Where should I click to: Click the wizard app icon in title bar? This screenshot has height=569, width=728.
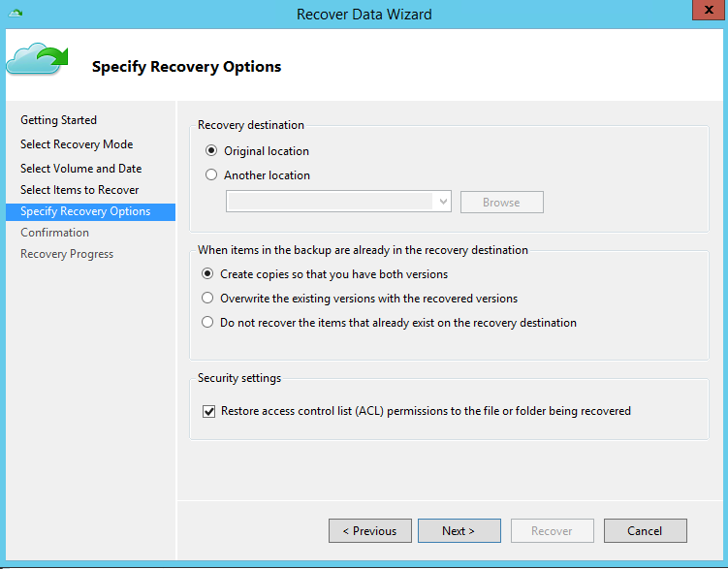point(16,13)
